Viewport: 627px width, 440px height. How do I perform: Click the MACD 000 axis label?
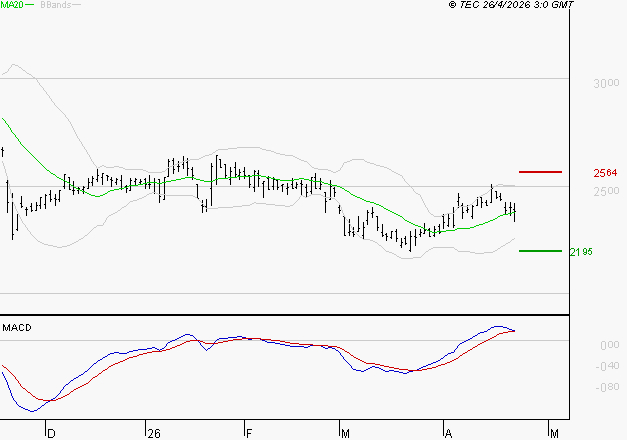pos(610,345)
